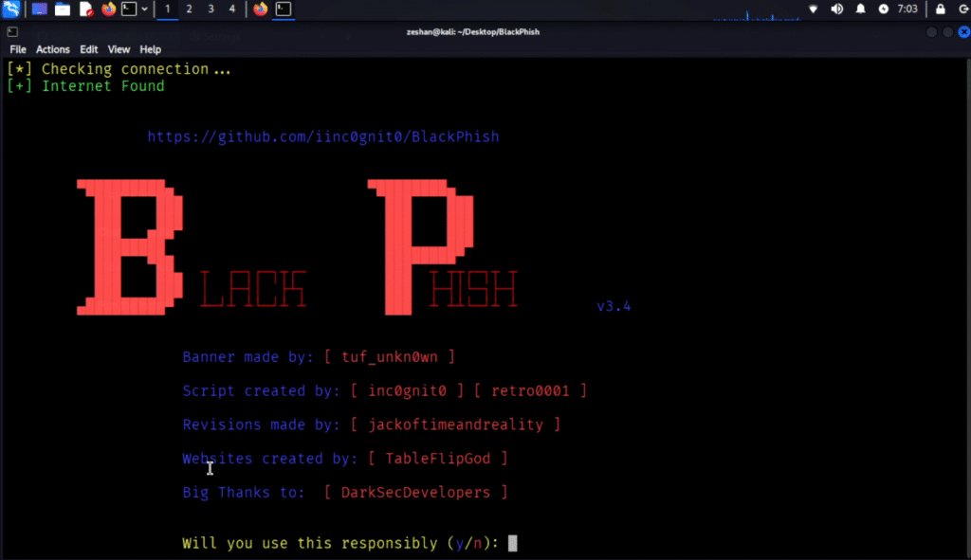971x560 pixels.
Task: Minimize the terminal window
Action: pos(931,32)
